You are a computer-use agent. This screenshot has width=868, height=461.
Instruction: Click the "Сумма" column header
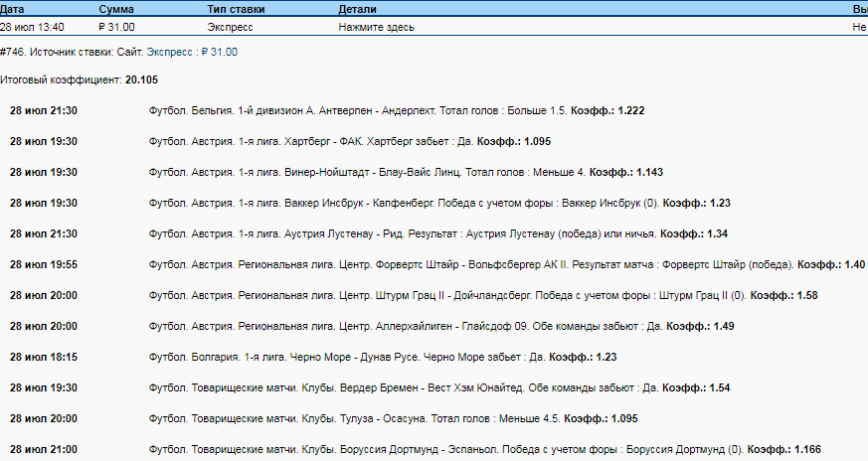coord(116,8)
